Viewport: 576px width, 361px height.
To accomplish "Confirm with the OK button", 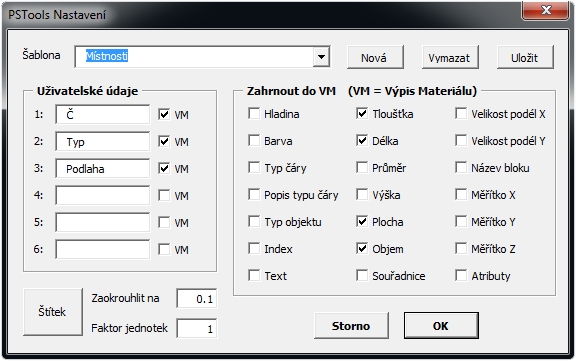I will click(x=441, y=326).
